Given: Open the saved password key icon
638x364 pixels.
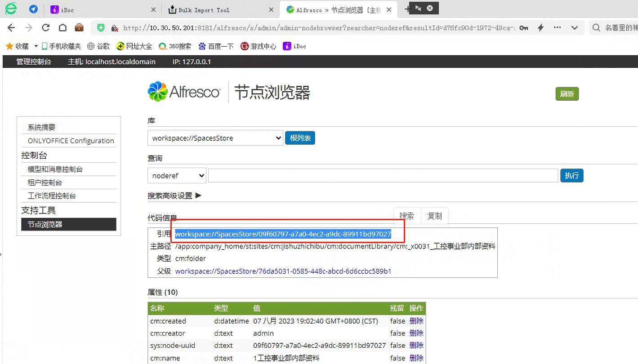Looking at the screenshot, I should coord(524,28).
